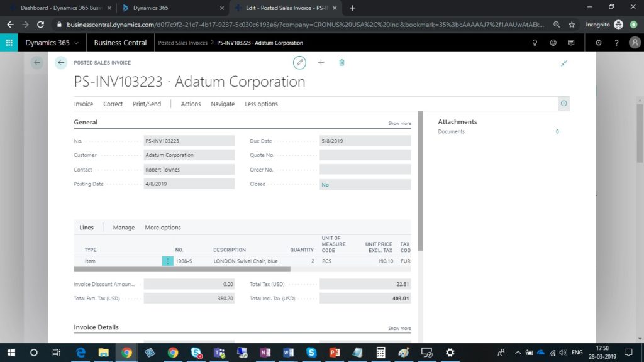
Task: Click the browser address bar
Action: 305,25
